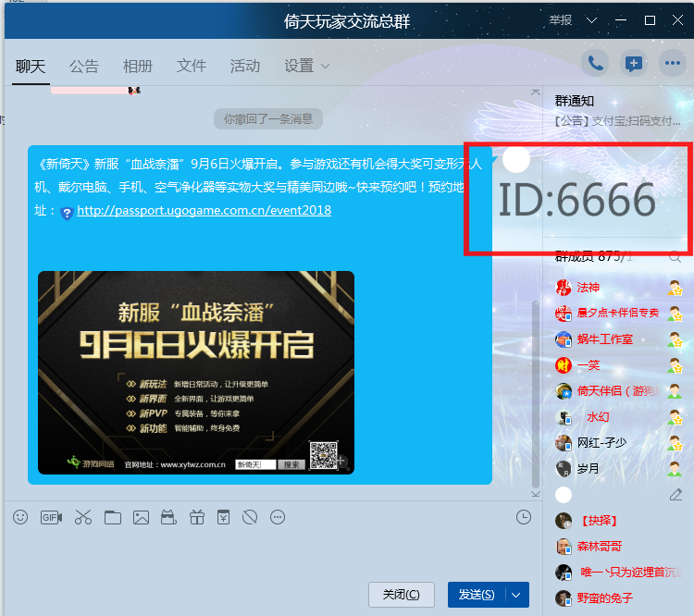Expand the title bar chevron menu
Viewport: 694px width, 616px height.
click(x=592, y=20)
